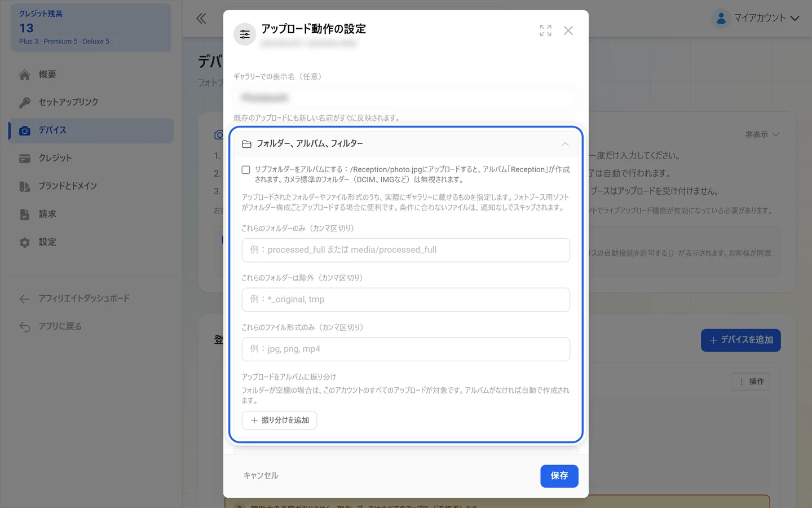Viewport: 812px width, 508px height.
Task: Open ブランドとドメイン in the sidebar
Action: tap(91, 186)
